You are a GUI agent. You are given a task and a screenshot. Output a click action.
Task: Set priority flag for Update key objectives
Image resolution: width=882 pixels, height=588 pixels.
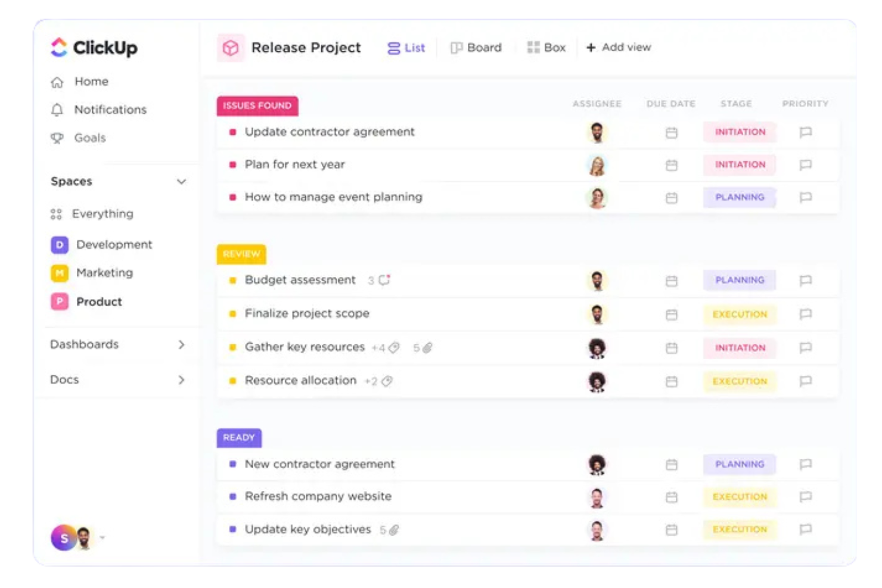(x=806, y=529)
